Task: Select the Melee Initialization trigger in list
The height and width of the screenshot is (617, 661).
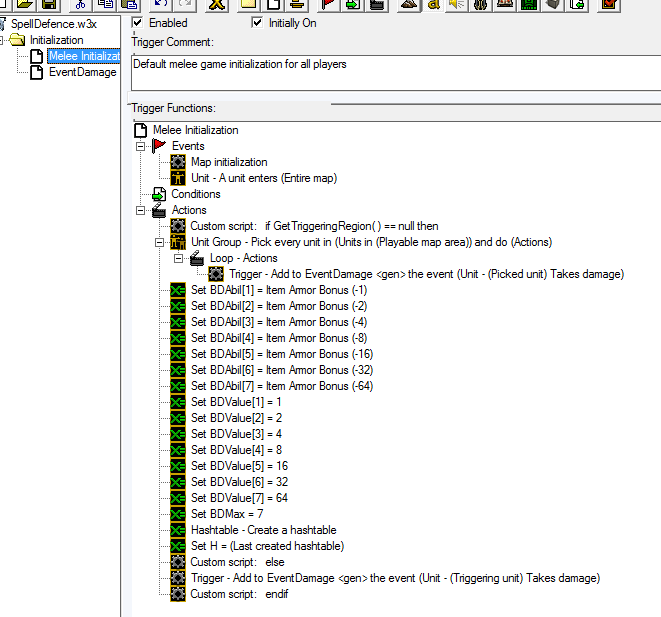Action: coord(84,56)
